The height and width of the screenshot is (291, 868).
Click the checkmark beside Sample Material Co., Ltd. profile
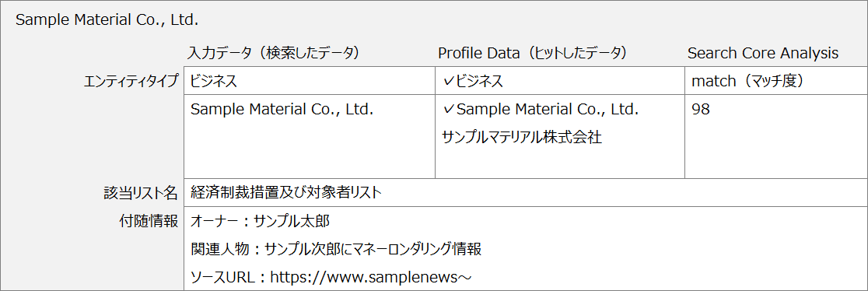pyautogui.click(x=449, y=110)
